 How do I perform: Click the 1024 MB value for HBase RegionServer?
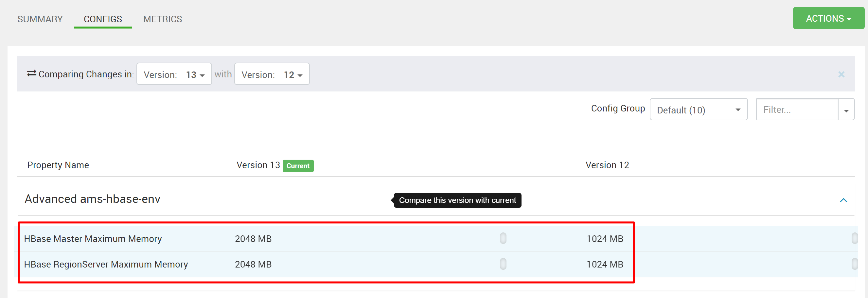(x=605, y=264)
